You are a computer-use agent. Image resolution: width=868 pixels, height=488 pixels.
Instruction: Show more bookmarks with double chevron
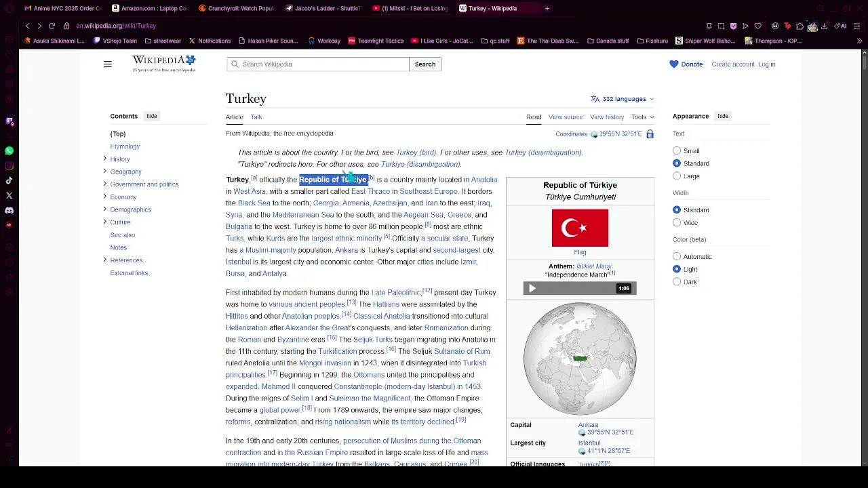click(859, 41)
